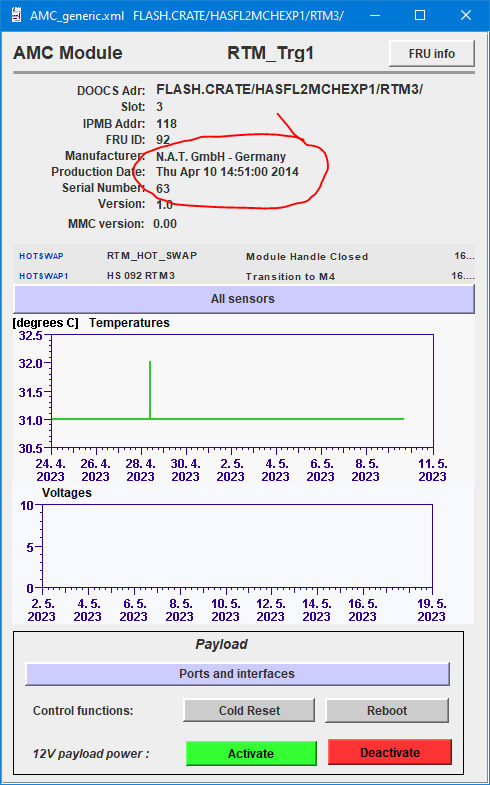Click the window title bar app icon
Viewport: 490px width, 785px height.
(16, 15)
